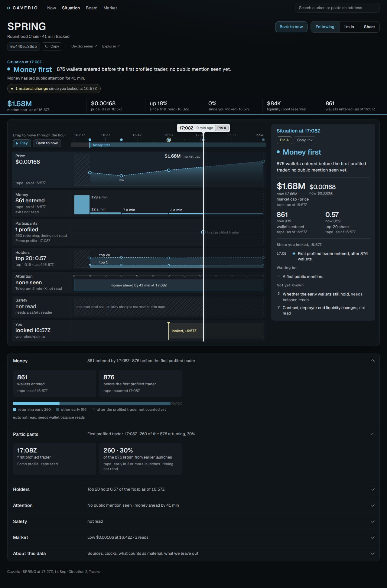The image size is (387, 588).
Task: Click the yellow looked checkpoint flag marker
Action: point(169,323)
